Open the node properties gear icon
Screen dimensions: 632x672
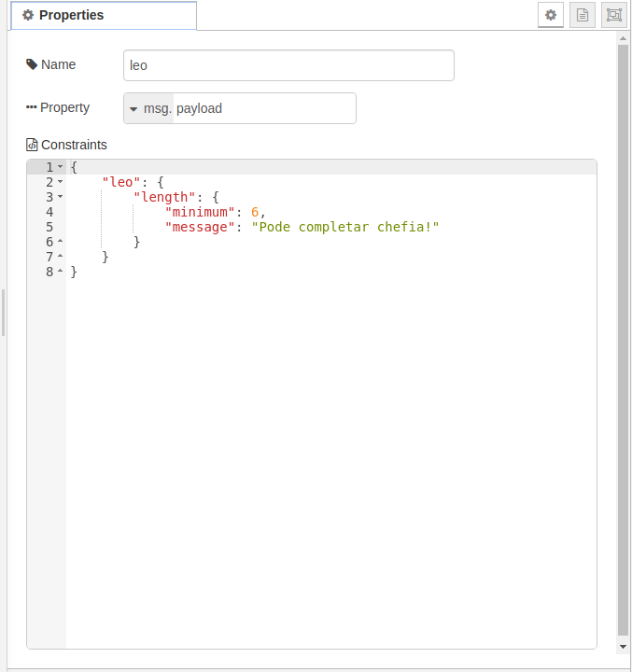(551, 15)
